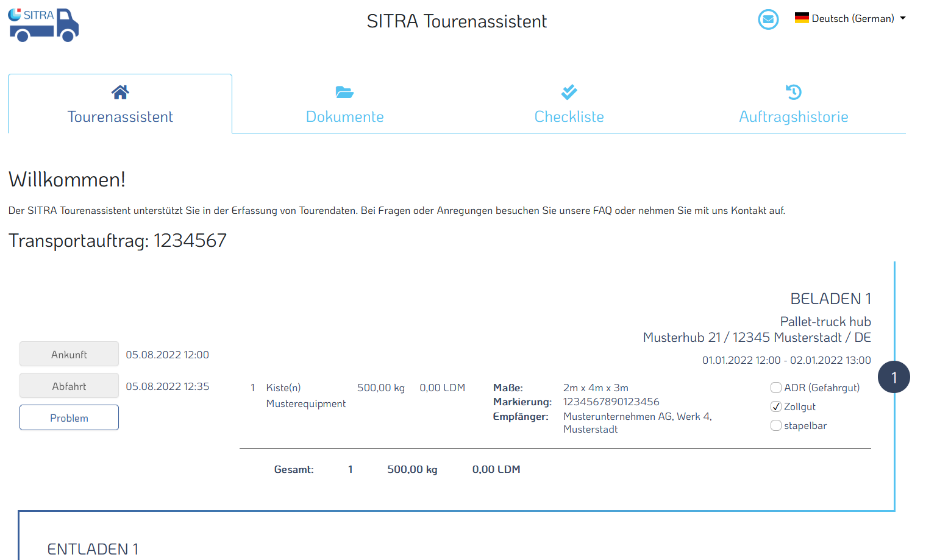Click the double checkmark Checkliste icon
Image resolution: width=937 pixels, height=560 pixels.
569,92
